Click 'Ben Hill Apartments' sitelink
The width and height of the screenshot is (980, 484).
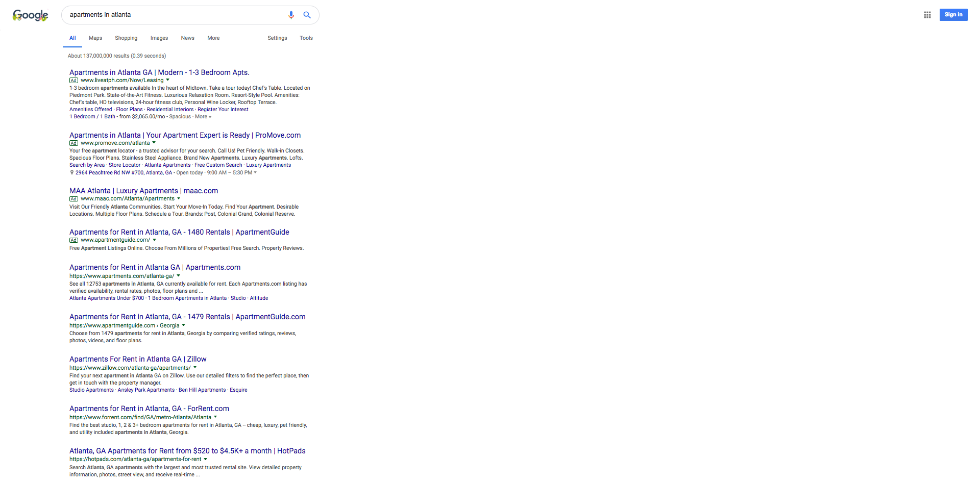pyautogui.click(x=202, y=390)
